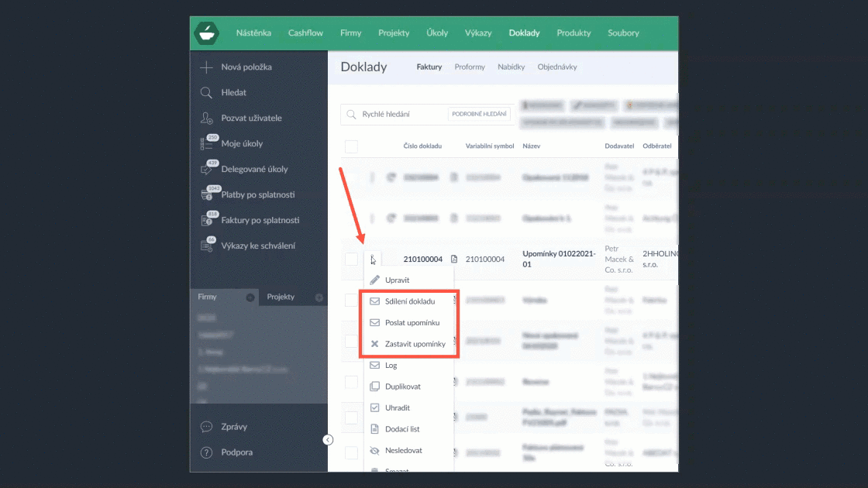Image resolution: width=868 pixels, height=488 pixels.
Task: Open Pozvat uživatele from the sidebar
Action: click(x=251, y=119)
